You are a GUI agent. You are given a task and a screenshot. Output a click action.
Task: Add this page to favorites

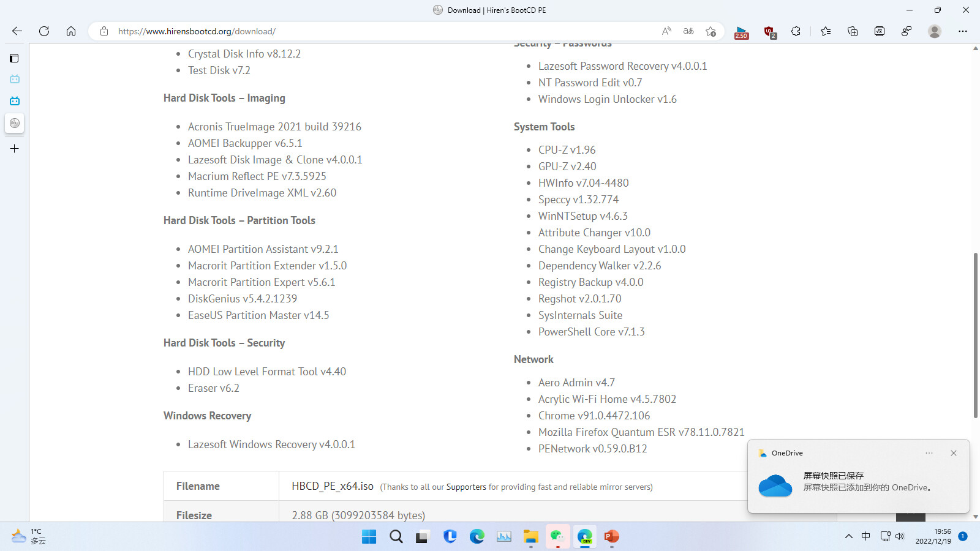click(710, 31)
